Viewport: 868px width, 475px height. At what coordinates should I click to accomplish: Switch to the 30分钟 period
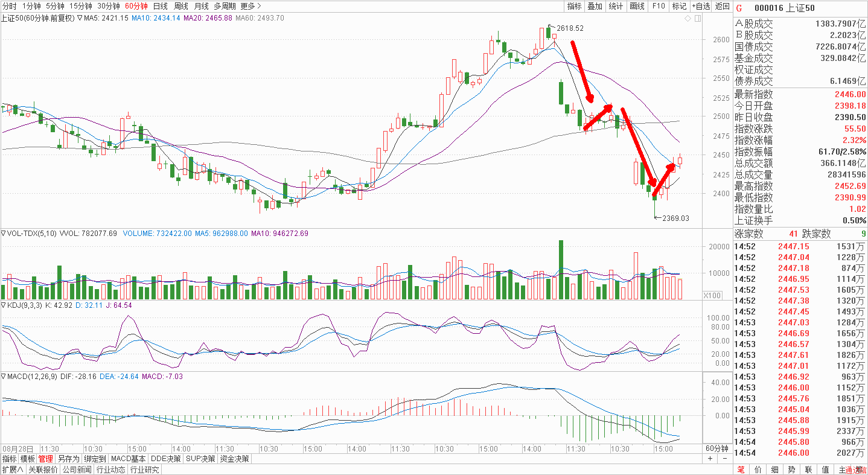point(109,6)
